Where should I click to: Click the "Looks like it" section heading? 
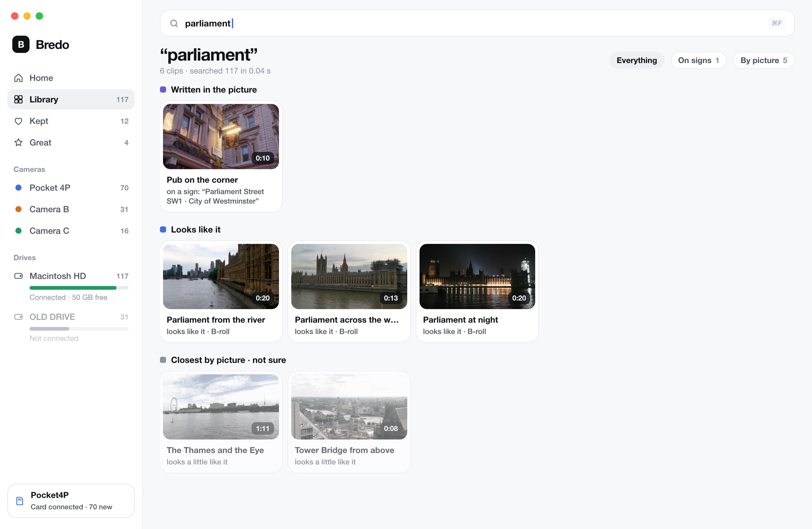pos(196,229)
